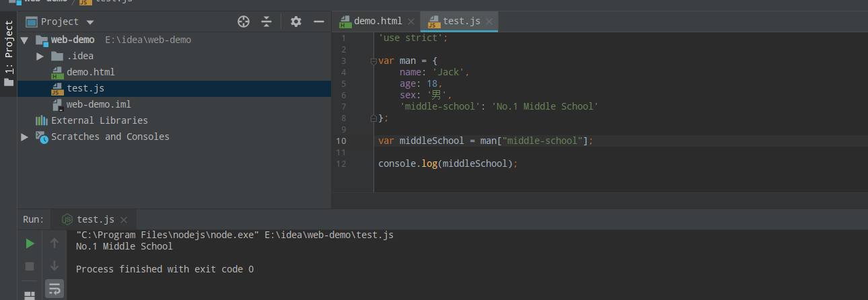Select demo.html in project tree
Viewport: 868px width, 300px height.
(x=91, y=72)
